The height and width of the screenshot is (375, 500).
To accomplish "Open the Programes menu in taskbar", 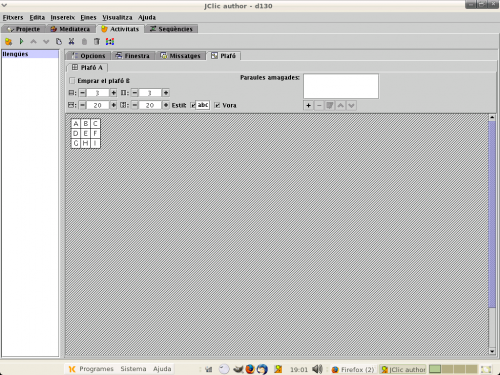I will tap(91, 369).
